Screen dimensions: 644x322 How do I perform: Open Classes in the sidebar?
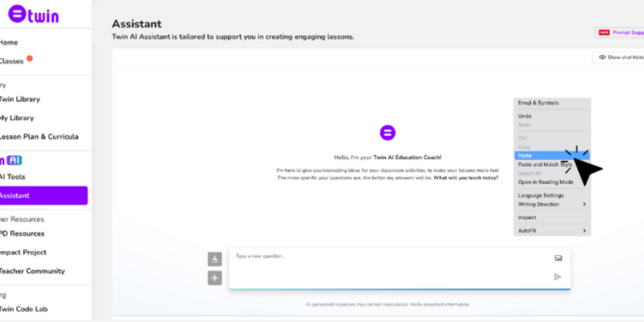point(11,61)
